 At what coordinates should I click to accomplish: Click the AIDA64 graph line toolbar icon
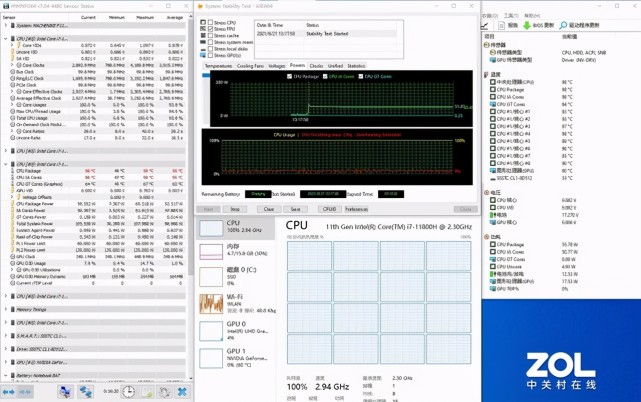pos(485,26)
